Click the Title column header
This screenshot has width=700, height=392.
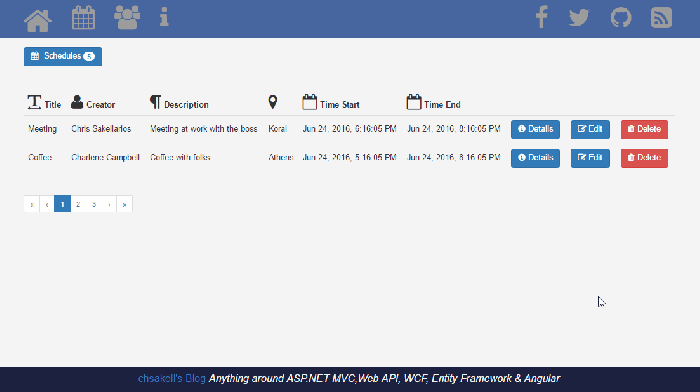coord(44,103)
